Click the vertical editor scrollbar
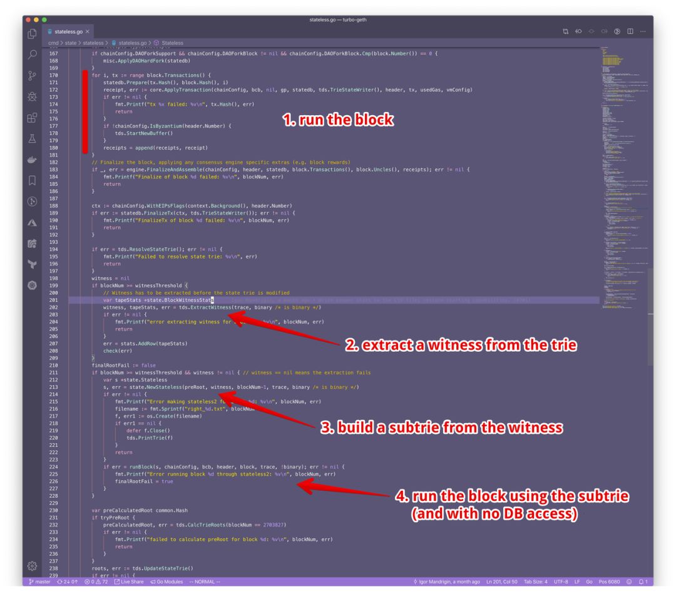676x616 pixels. 650,317
